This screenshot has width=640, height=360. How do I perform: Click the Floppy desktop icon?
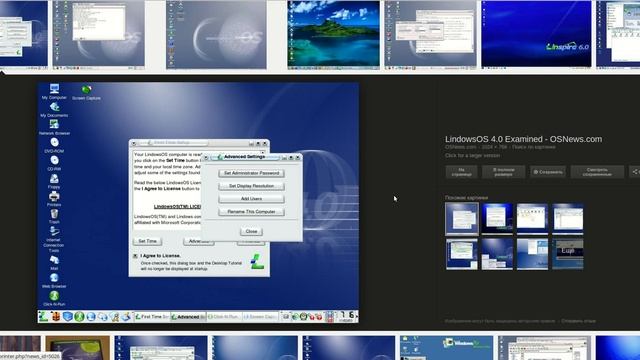point(54,181)
